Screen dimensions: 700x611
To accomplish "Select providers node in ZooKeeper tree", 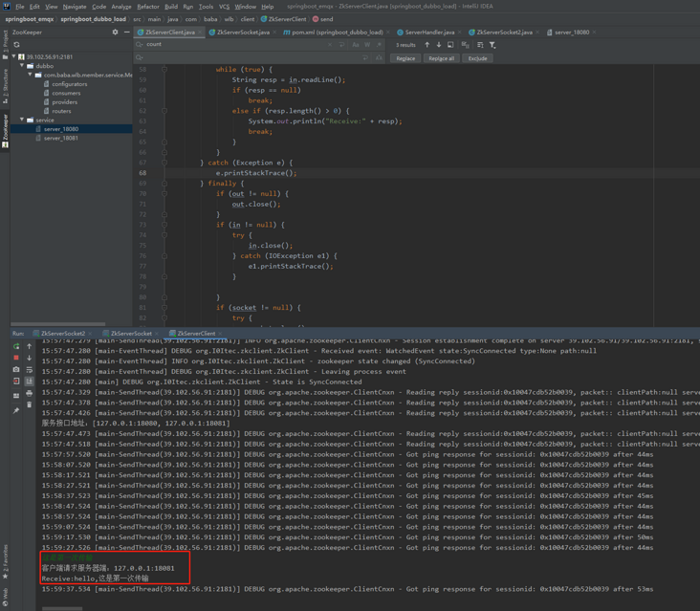I will 64,101.
